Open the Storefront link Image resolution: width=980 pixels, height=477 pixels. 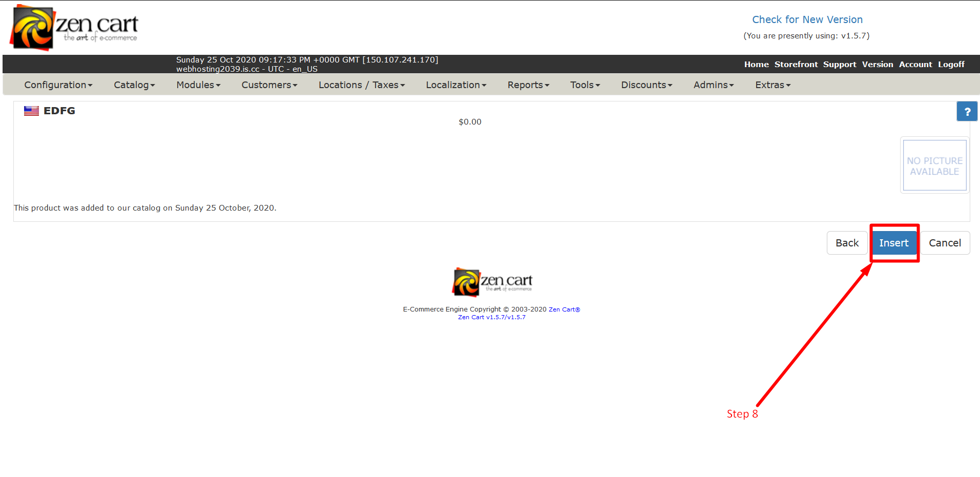click(796, 65)
